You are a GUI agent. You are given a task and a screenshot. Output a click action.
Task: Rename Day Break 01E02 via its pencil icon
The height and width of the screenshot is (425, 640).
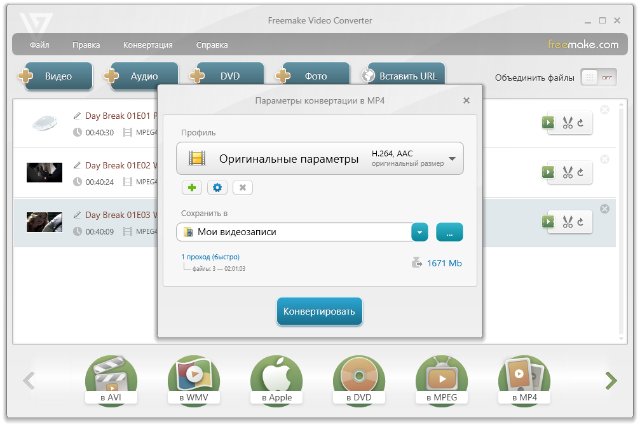coord(77,165)
